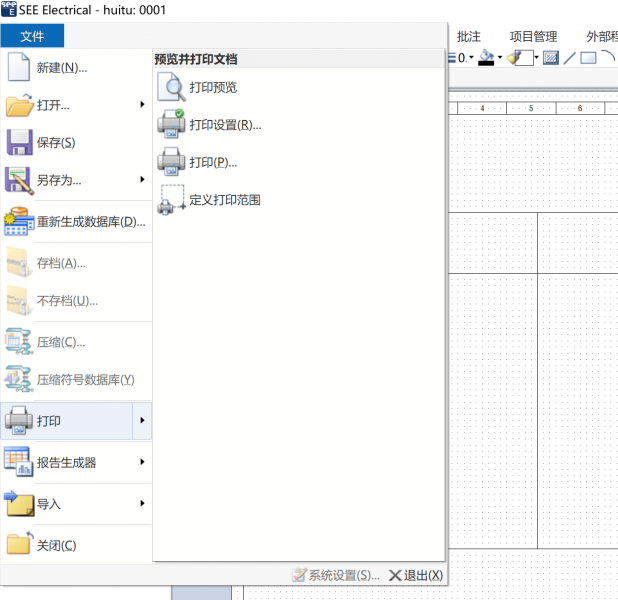The width and height of the screenshot is (618, 600).
Task: Click the 预览并打印文档 header text
Action: click(x=196, y=59)
